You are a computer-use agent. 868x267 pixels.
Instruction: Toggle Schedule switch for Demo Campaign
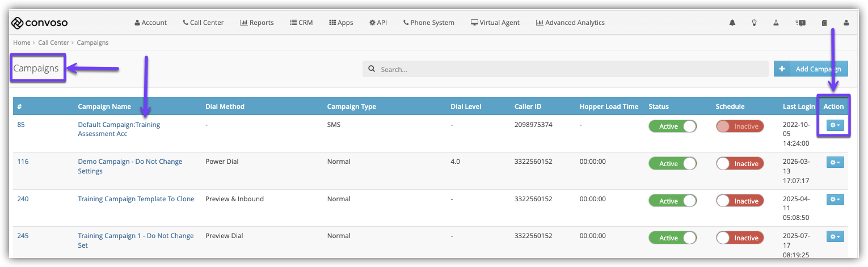740,164
